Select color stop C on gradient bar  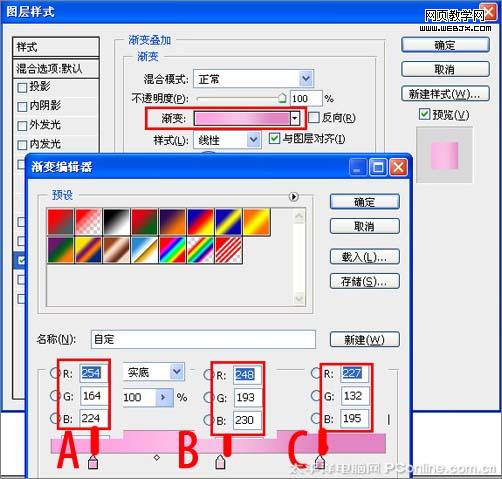[320, 462]
